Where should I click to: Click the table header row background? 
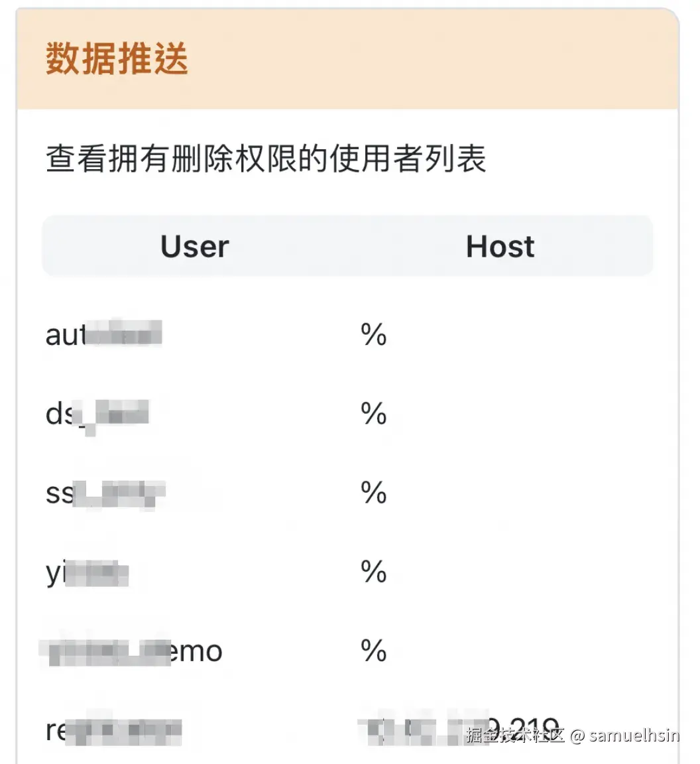tap(348, 246)
